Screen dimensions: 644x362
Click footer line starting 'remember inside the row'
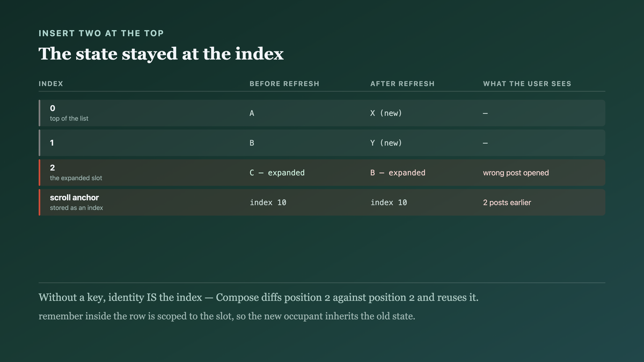click(227, 316)
